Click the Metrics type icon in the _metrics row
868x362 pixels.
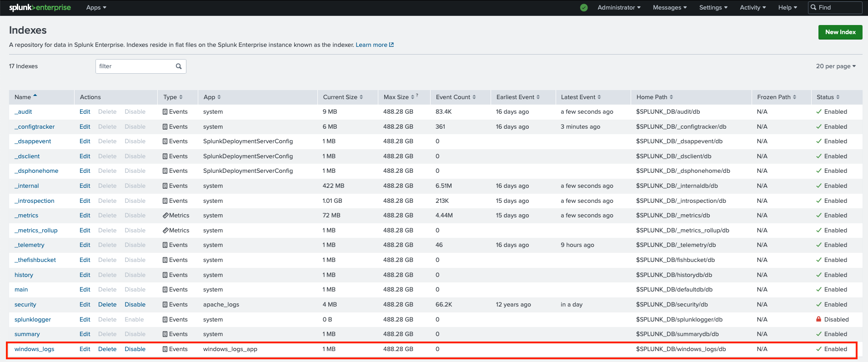coord(166,216)
